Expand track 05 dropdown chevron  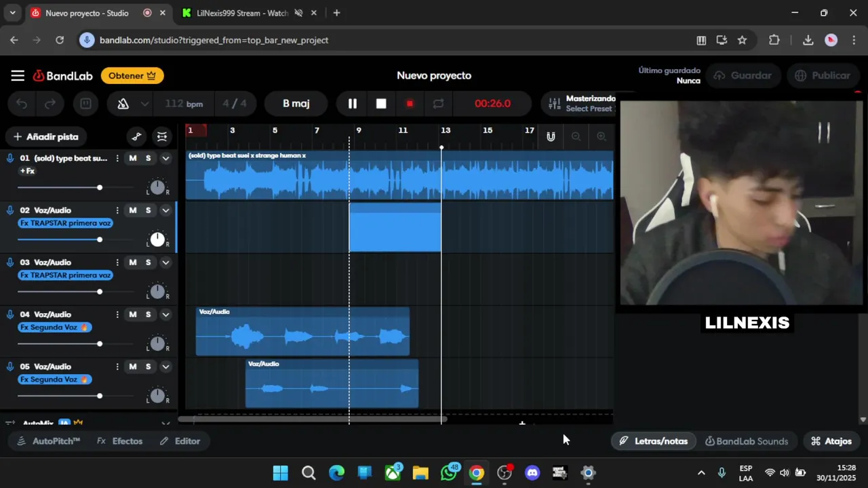pyautogui.click(x=165, y=367)
